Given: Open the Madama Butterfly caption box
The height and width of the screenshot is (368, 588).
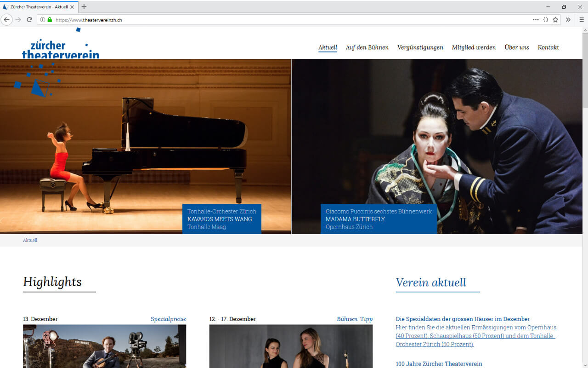Looking at the screenshot, I should coord(379,219).
